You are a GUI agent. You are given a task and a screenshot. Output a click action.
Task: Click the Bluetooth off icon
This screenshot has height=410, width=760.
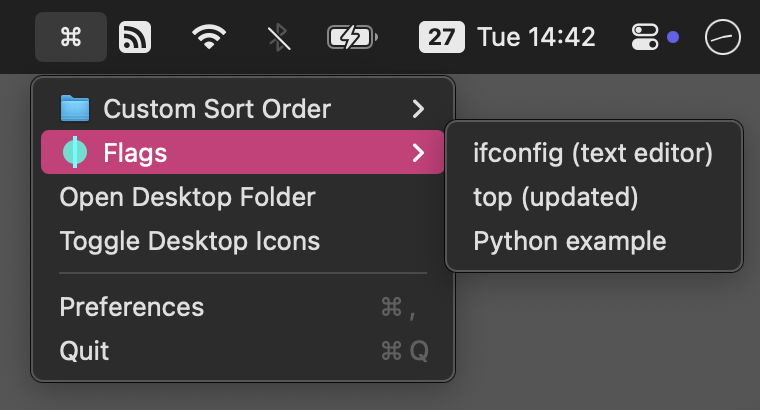(278, 38)
